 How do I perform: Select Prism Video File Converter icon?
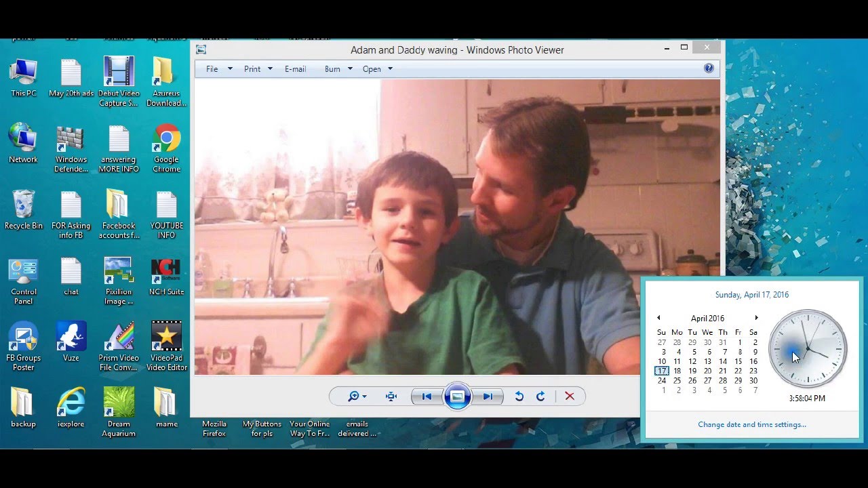click(119, 346)
